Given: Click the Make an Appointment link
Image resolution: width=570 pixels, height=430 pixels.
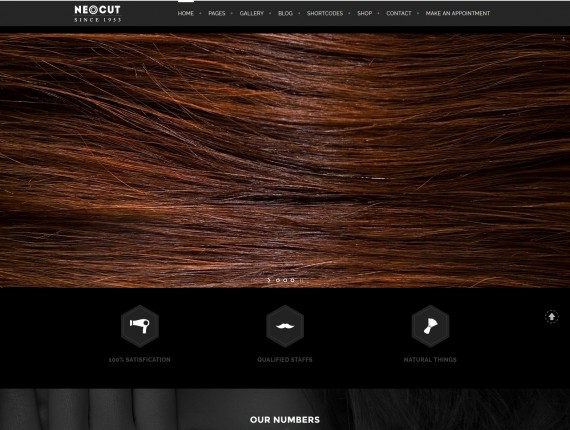Looking at the screenshot, I should pyautogui.click(x=458, y=13).
